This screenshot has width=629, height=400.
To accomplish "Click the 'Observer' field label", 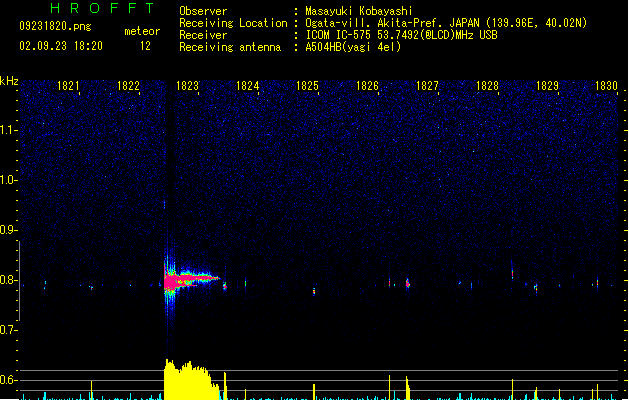I will point(203,11).
